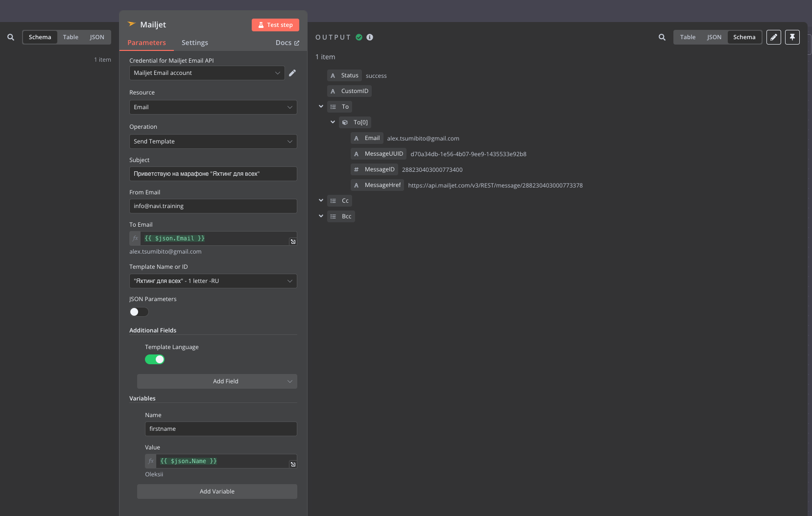Click the CustomID field pill
The width and height of the screenshot is (812, 516).
(x=349, y=91)
